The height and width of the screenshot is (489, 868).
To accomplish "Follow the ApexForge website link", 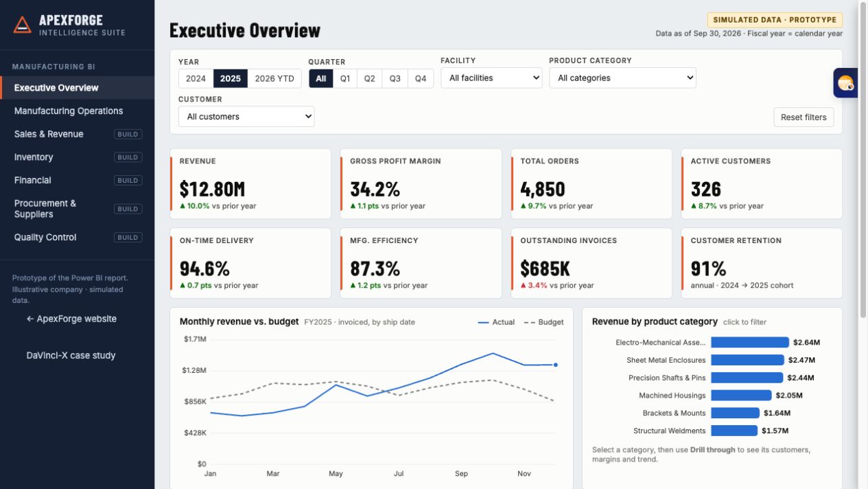I will [x=71, y=319].
